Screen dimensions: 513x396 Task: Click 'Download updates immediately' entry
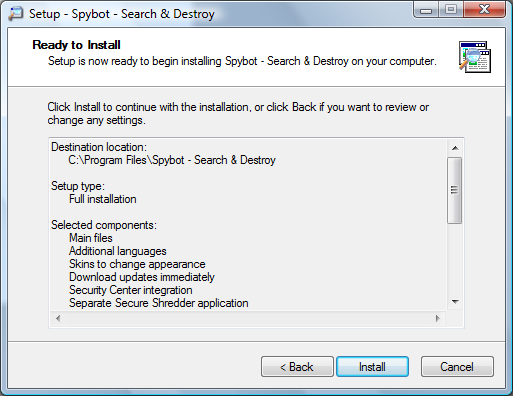point(142,277)
